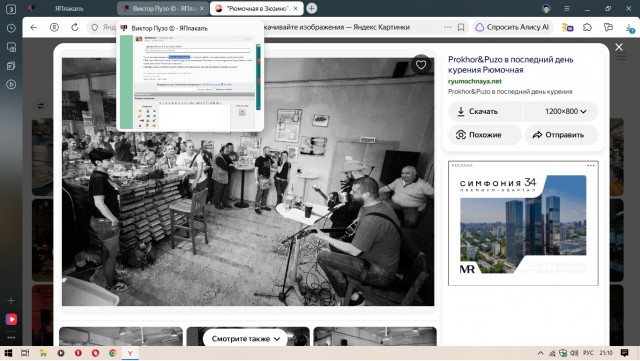640x361 pixels.
Task: Open the screenshot tool in the sidebar
Action: tap(11, 47)
